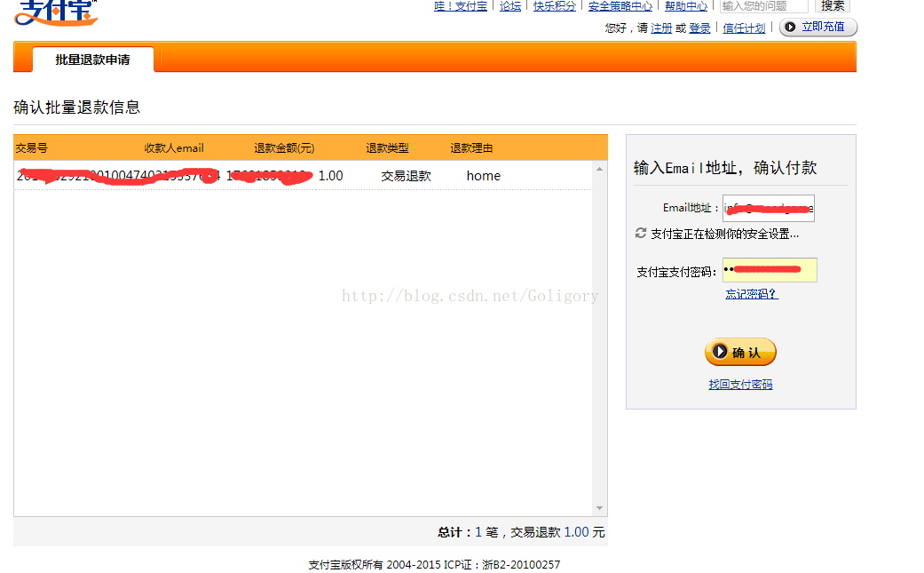924x573 pixels.
Task: Click the 忘记密码? link
Action: pos(752,293)
